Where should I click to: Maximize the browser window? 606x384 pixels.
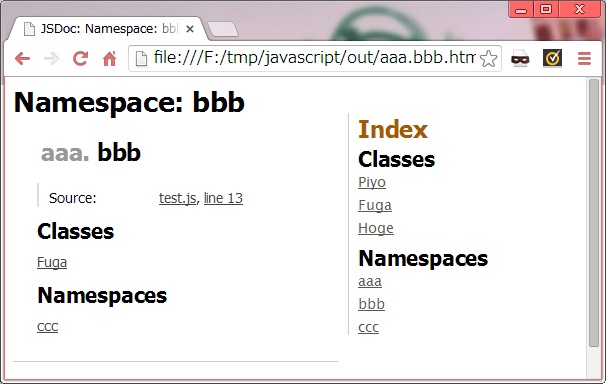(x=546, y=9)
